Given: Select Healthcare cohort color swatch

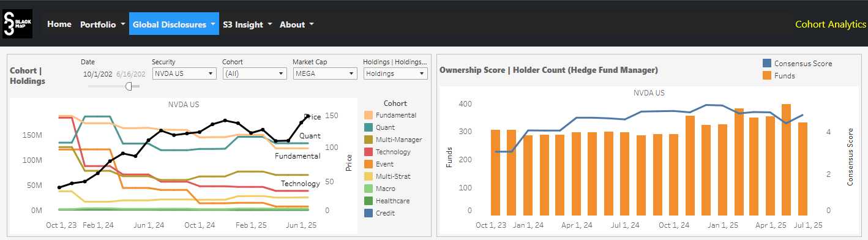Looking at the screenshot, I should [369, 201].
